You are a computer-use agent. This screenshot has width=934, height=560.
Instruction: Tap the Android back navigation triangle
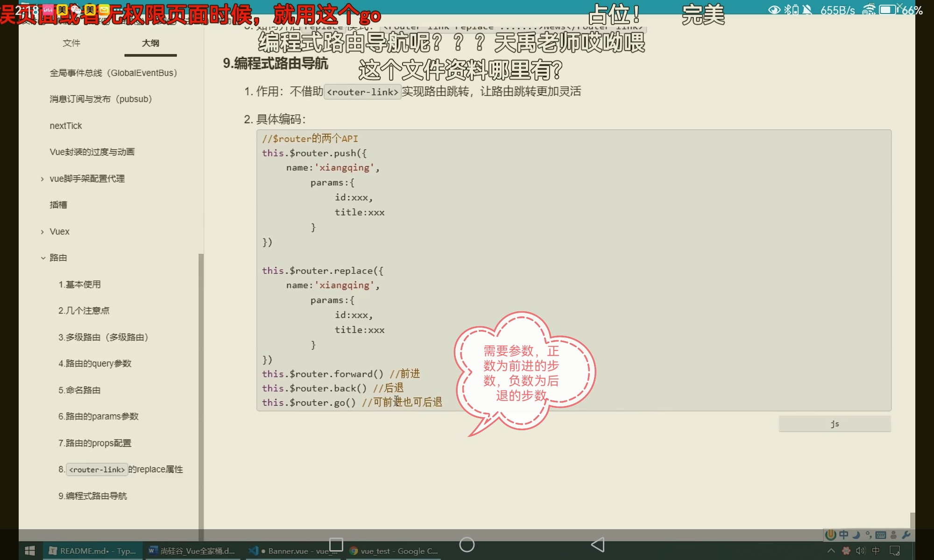598,545
